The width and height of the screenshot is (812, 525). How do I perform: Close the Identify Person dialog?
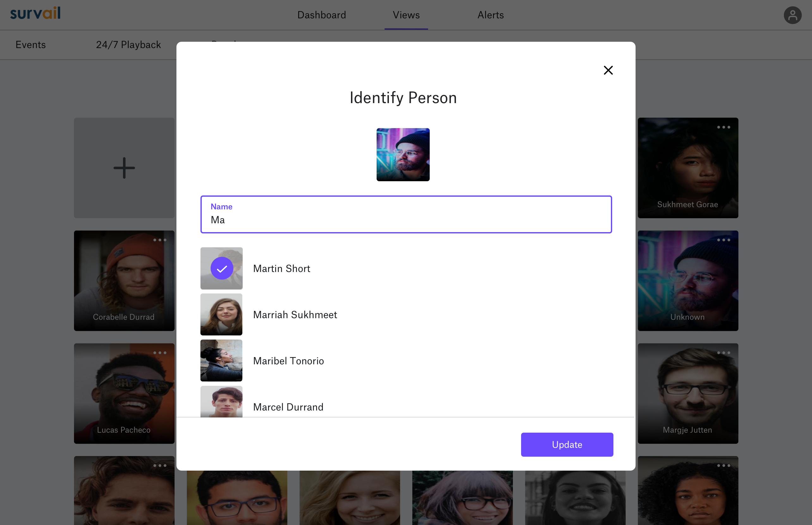coord(608,70)
